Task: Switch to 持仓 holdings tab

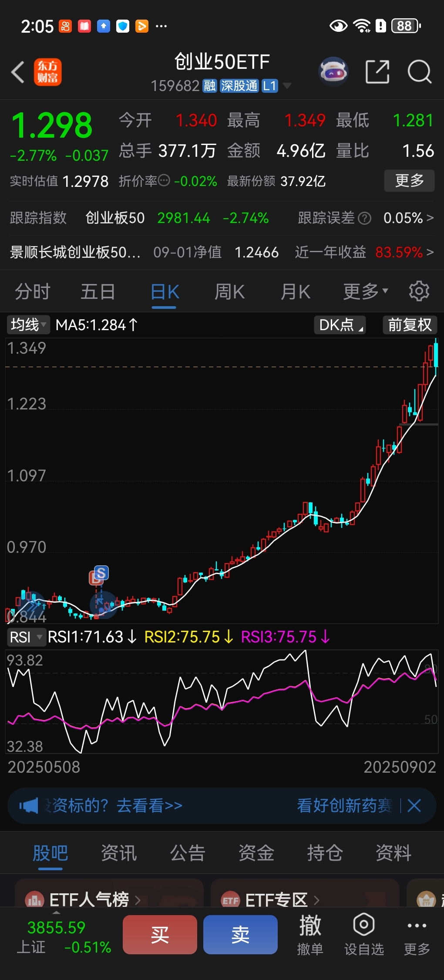Action: 325,853
